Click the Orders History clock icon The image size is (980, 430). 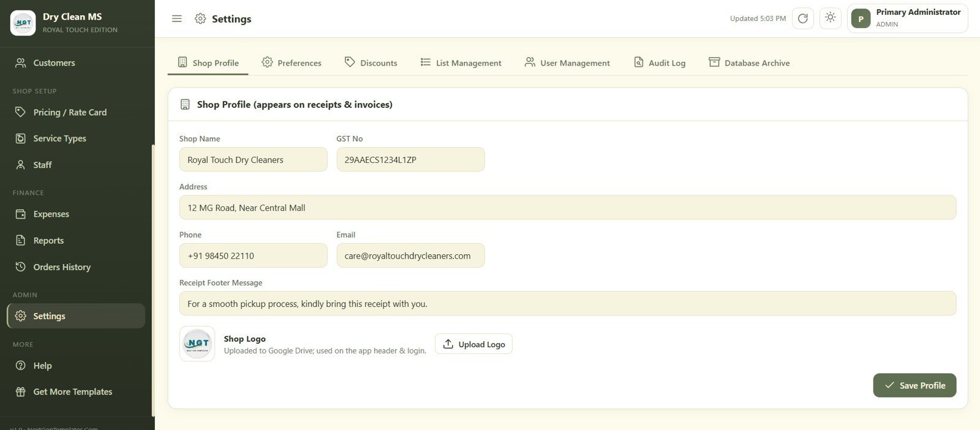[21, 267]
